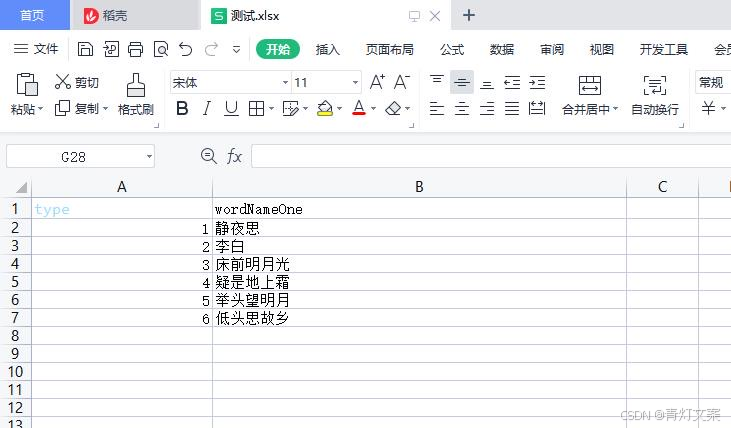The height and width of the screenshot is (428, 731).
Task: Set middle vertical alignment
Action: 462,83
